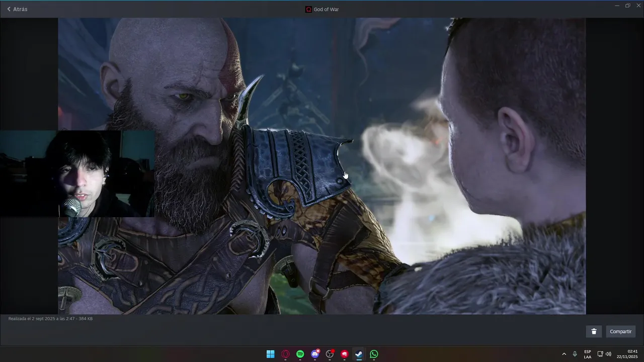Open the Windows Start menu
644x362 pixels.
coord(270,354)
